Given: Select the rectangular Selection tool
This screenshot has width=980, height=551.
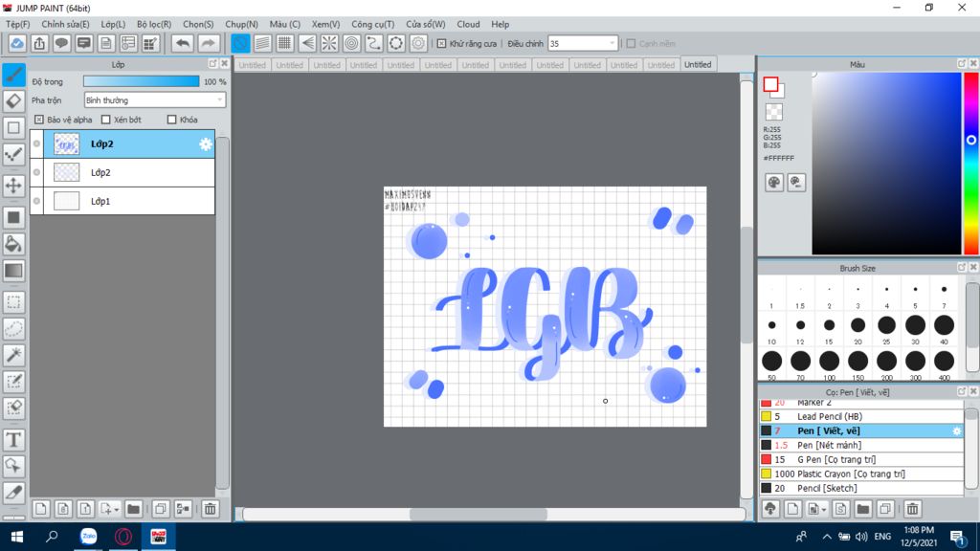Looking at the screenshot, I should click(x=13, y=302).
